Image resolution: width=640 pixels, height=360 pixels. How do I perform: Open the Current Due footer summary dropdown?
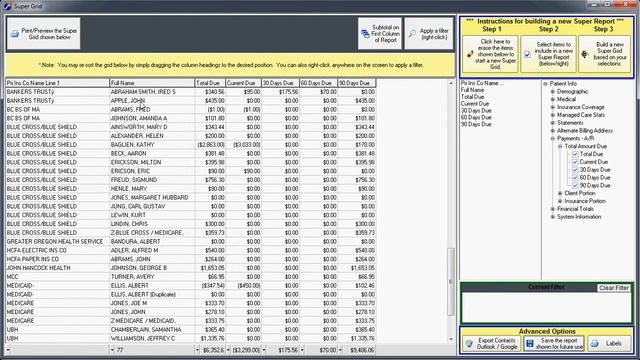228,350
